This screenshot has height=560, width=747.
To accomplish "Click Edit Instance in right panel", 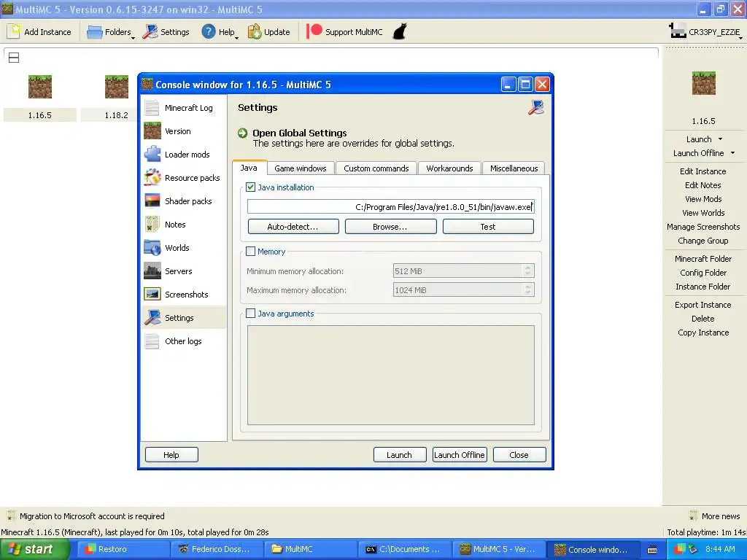I will [x=703, y=171].
